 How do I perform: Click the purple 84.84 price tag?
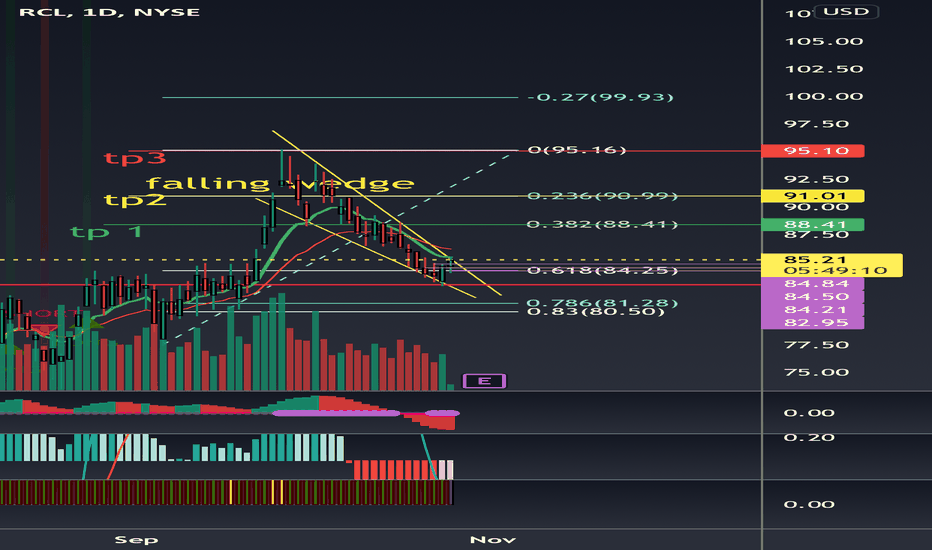point(813,284)
